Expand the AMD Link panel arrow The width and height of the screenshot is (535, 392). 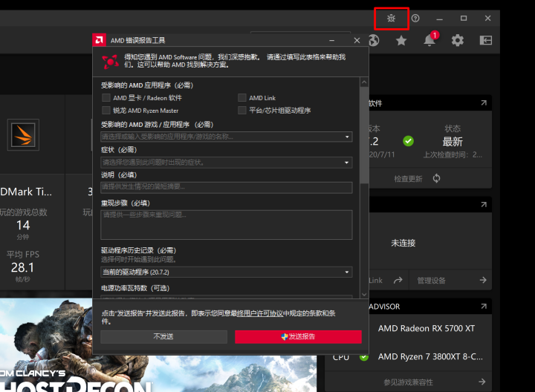484,204
